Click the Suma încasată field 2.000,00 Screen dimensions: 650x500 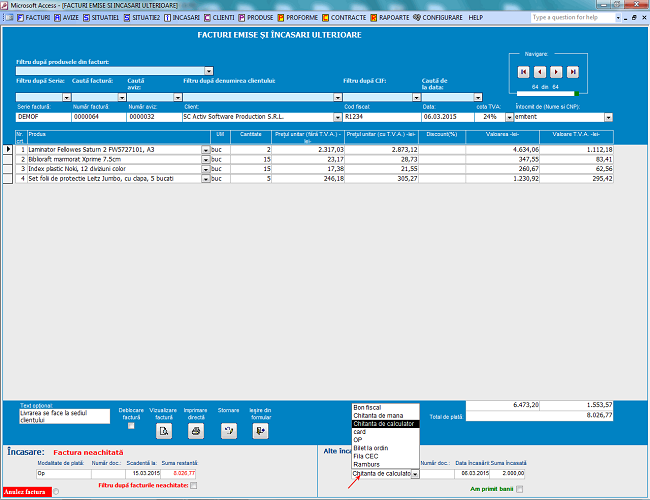click(507, 473)
